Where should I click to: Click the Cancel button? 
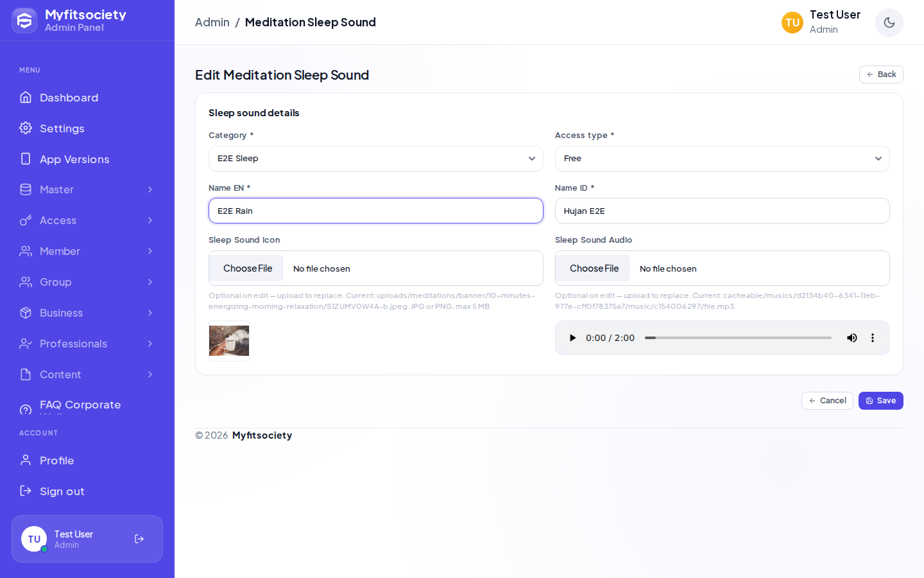827,401
